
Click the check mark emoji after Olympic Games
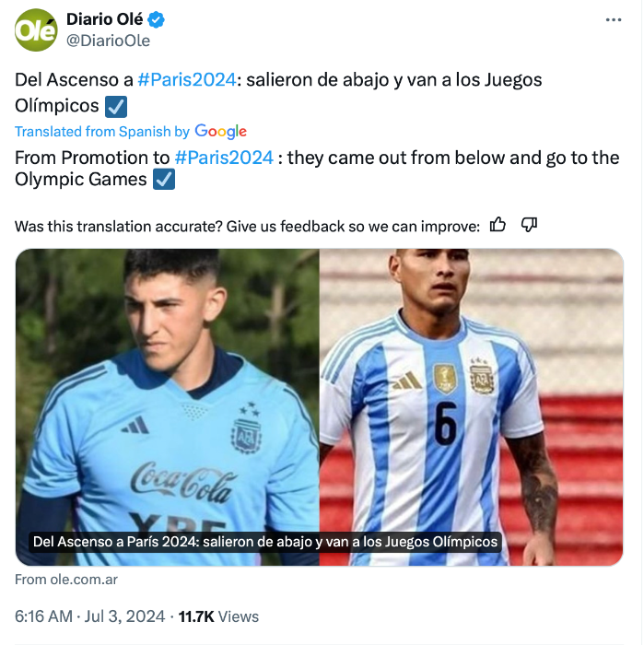click(164, 180)
